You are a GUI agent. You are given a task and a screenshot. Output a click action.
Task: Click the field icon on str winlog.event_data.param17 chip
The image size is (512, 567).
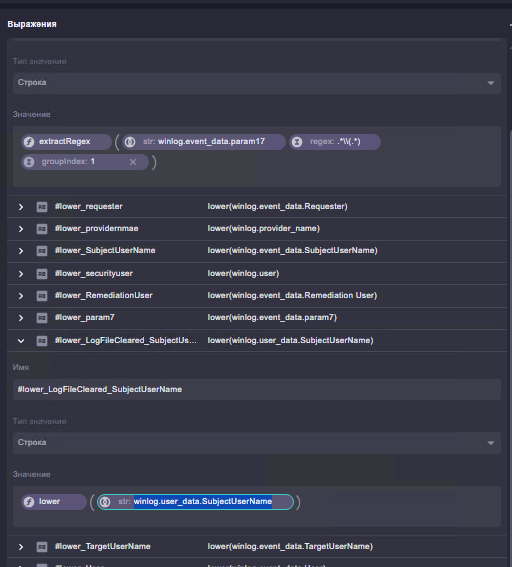130,142
